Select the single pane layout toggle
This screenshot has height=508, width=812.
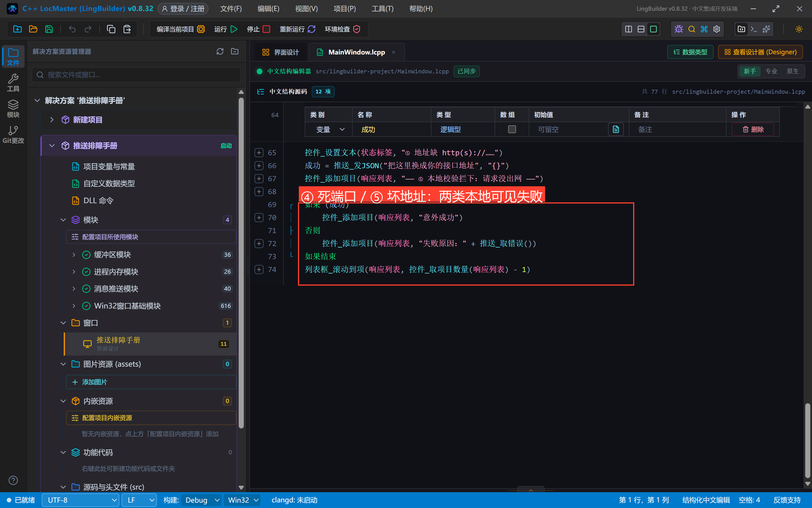pyautogui.click(x=653, y=29)
